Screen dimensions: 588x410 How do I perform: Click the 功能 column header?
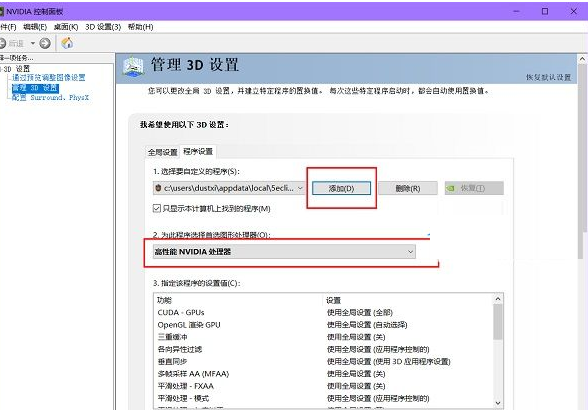(x=238, y=300)
